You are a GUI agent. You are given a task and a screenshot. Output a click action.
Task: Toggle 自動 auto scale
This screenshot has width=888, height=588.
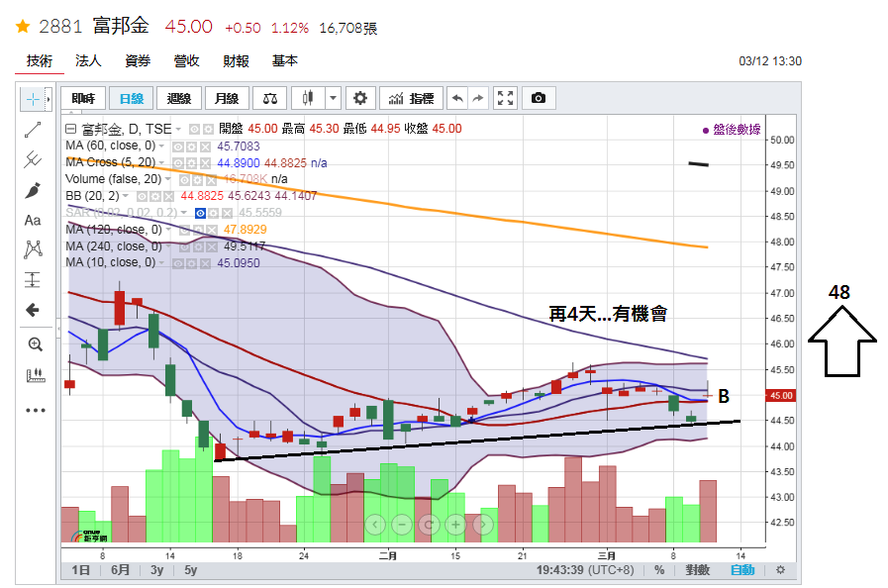[741, 570]
